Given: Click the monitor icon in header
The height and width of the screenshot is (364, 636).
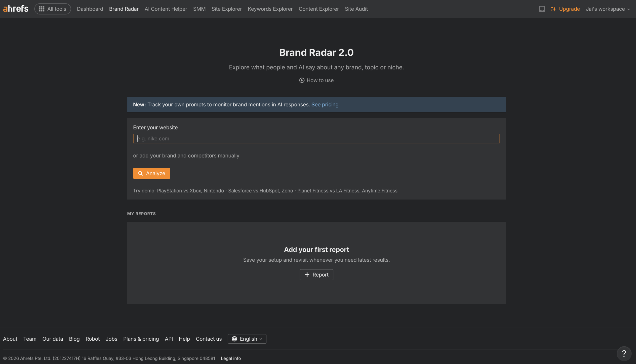Looking at the screenshot, I should (542, 9).
